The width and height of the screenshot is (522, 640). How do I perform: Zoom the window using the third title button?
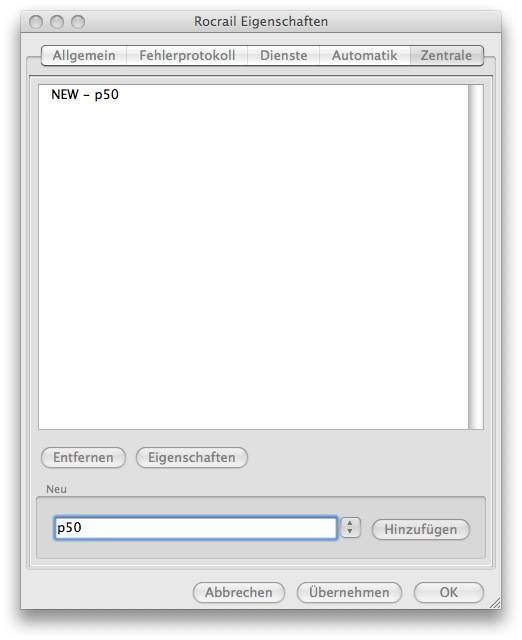[78, 22]
